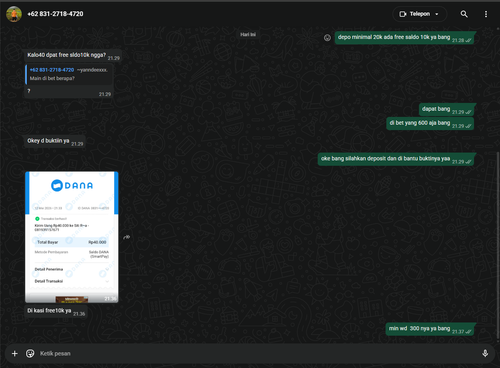Select the '?' reply message
Viewport: 500px width, 368px height.
click(x=69, y=92)
